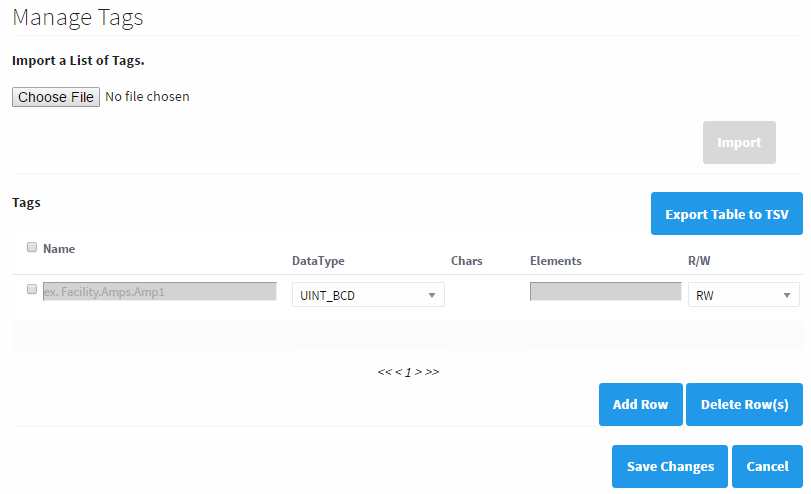Go to next page with > link
The width and height of the screenshot is (811, 494).
419,372
